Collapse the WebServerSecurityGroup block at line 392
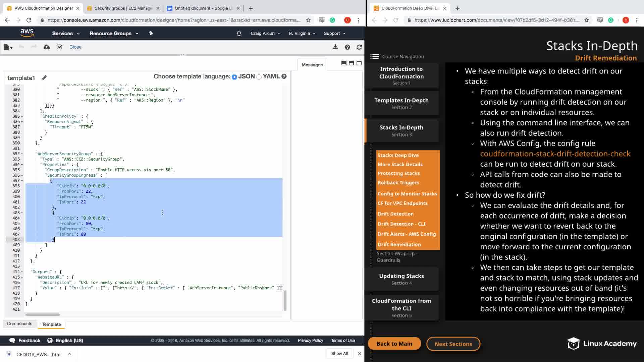The height and width of the screenshot is (362, 644). [x=22, y=154]
